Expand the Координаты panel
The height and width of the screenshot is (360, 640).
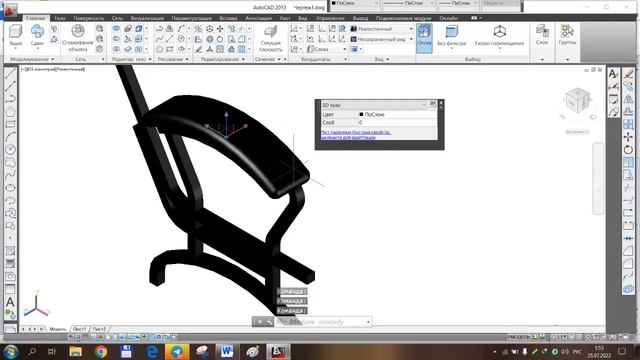point(318,59)
